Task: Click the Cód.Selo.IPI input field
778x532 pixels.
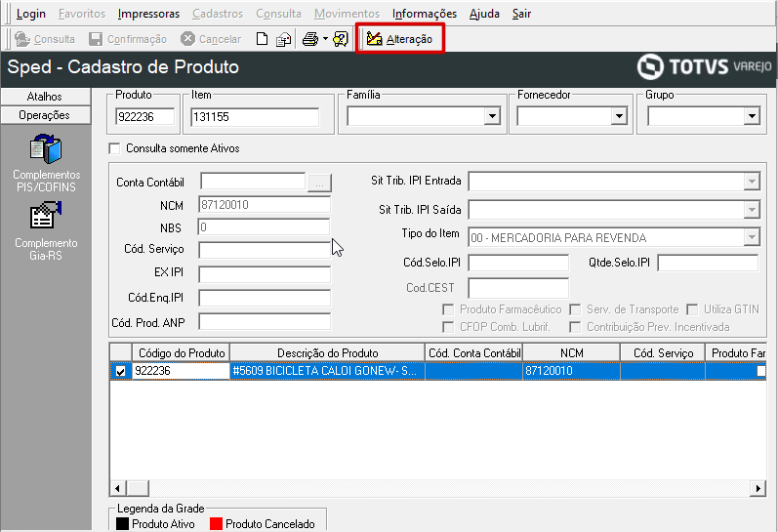Action: pyautogui.click(x=518, y=263)
